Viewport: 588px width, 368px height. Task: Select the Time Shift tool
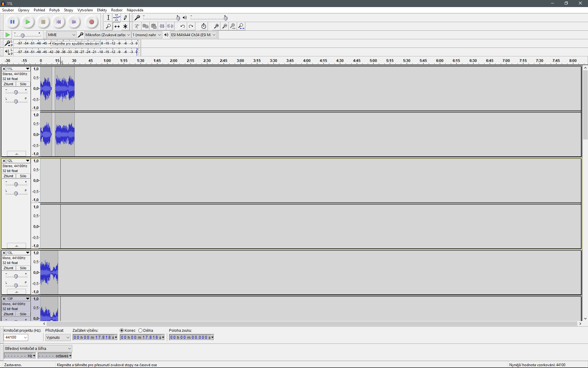[117, 26]
